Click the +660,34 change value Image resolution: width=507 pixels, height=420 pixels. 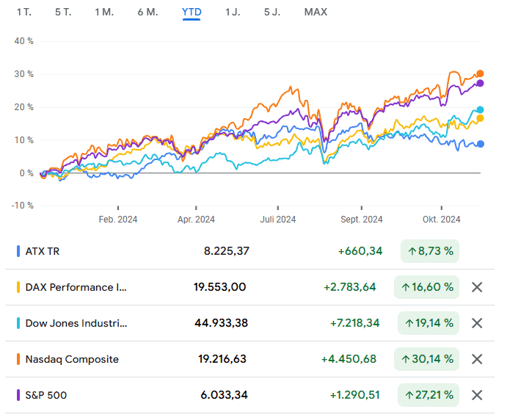click(x=360, y=251)
